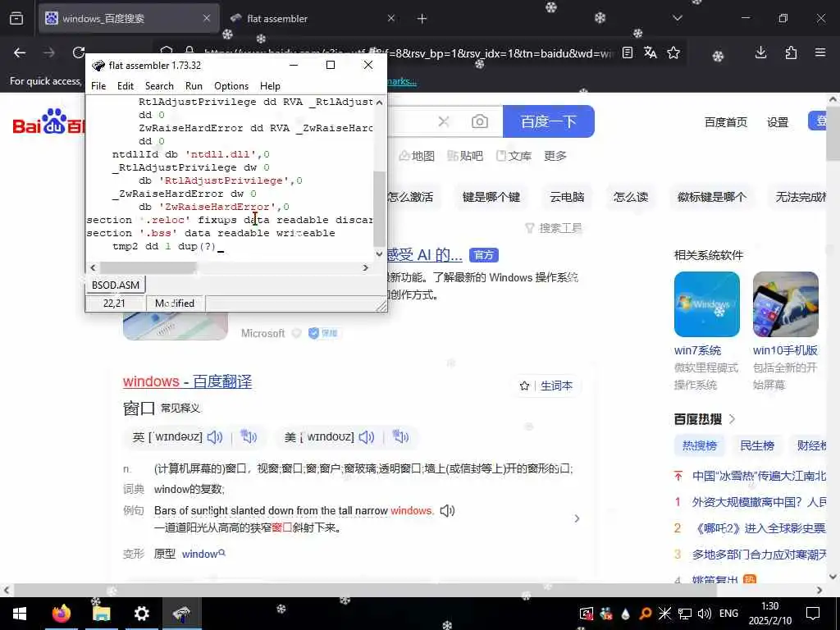840x630 pixels.
Task: Click the translate page icon
Action: [x=651, y=52]
